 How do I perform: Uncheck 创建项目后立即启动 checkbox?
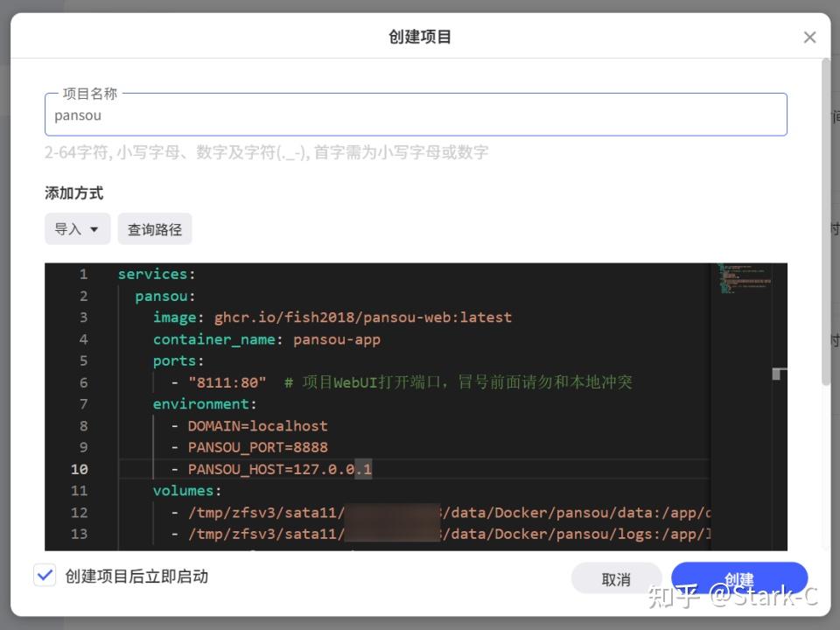(45, 575)
